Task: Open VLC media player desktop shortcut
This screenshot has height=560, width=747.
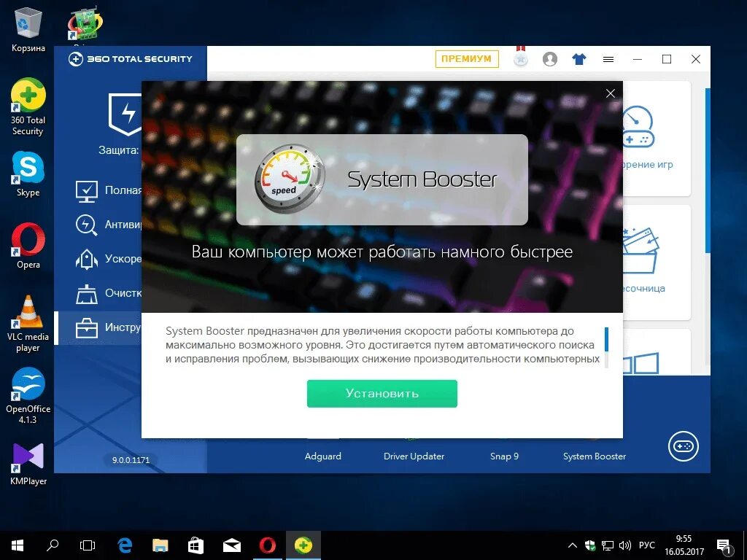Action: [28, 324]
